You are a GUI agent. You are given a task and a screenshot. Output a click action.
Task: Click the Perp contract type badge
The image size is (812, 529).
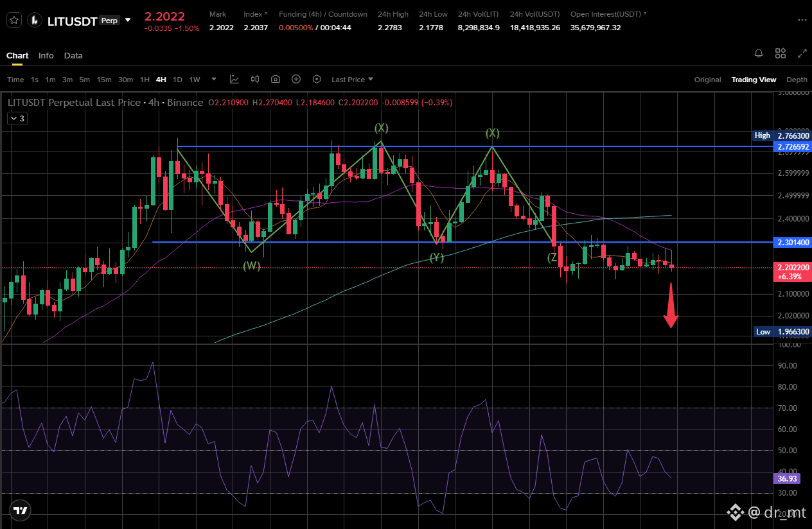coord(109,21)
